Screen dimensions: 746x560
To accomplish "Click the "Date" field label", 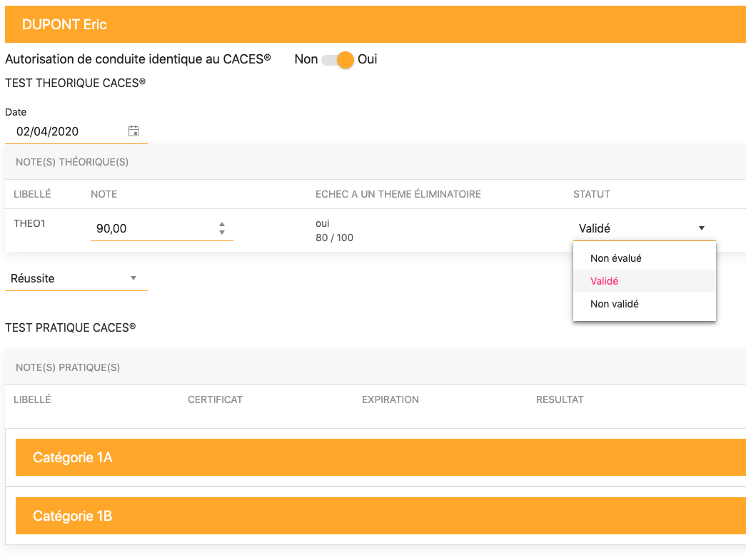I will tap(16, 112).
